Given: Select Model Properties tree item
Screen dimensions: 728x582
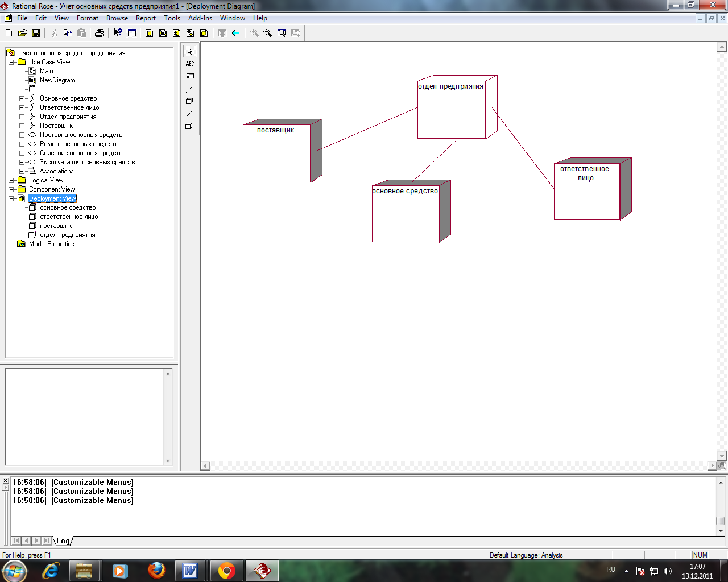Looking at the screenshot, I should pos(51,244).
